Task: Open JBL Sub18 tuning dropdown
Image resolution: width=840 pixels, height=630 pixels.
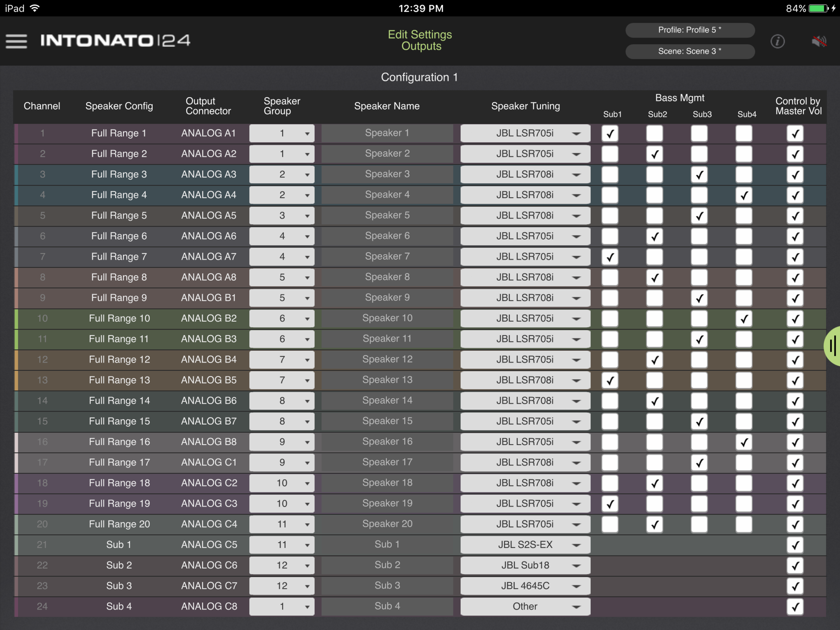Action: 525,565
